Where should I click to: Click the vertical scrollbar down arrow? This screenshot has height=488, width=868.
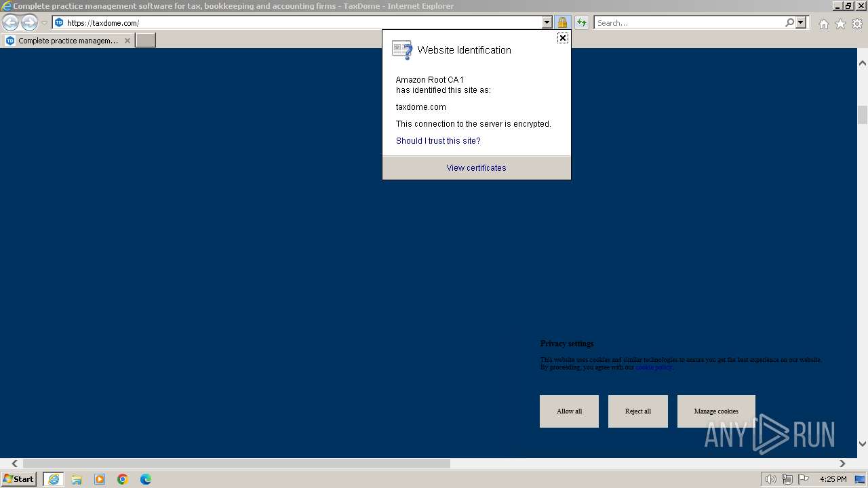863,444
